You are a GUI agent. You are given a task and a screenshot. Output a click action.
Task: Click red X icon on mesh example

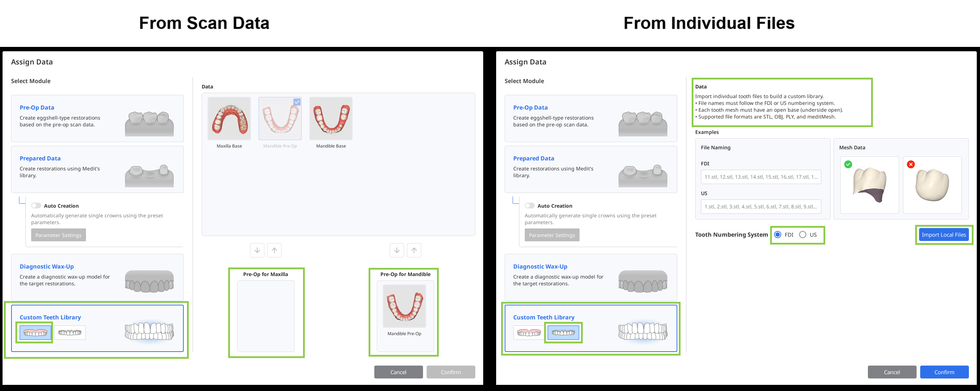coord(911,164)
